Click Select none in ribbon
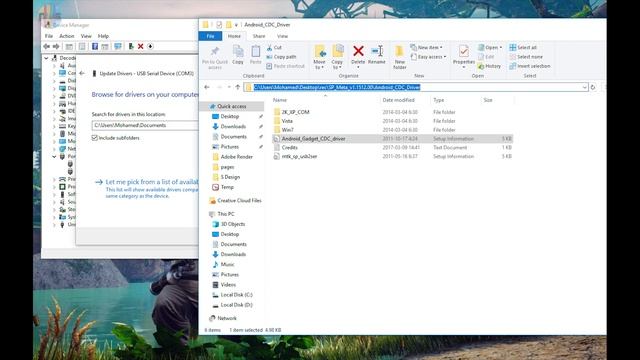Viewport: 640px width, 360px height. pos(526,57)
